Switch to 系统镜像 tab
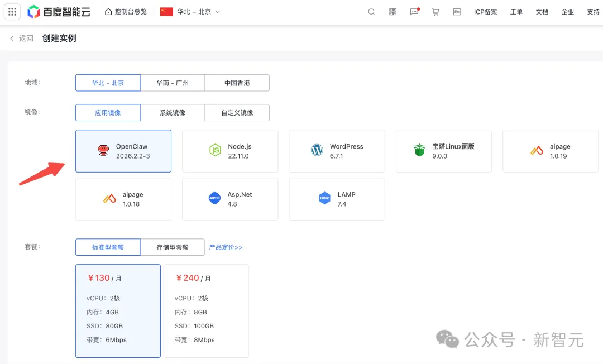 (173, 113)
